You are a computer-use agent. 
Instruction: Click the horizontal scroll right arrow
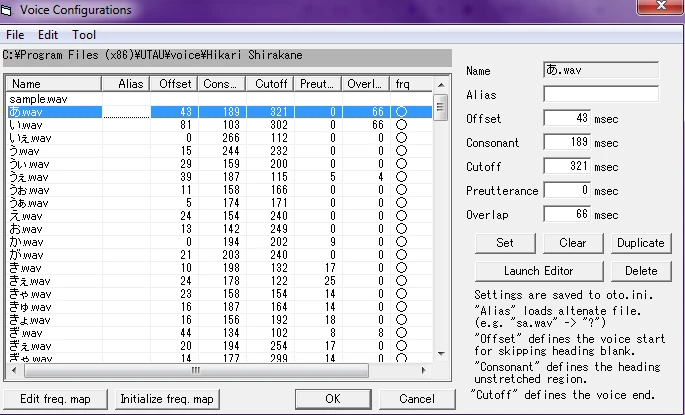[423, 370]
